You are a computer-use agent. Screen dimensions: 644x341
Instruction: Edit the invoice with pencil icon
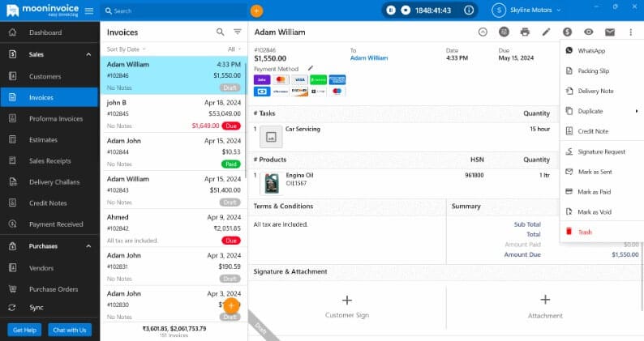pyautogui.click(x=546, y=32)
